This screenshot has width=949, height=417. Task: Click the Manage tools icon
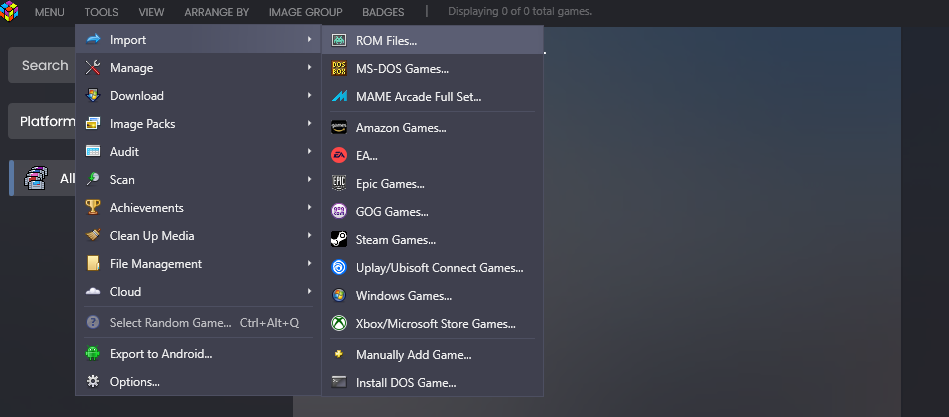tap(93, 68)
